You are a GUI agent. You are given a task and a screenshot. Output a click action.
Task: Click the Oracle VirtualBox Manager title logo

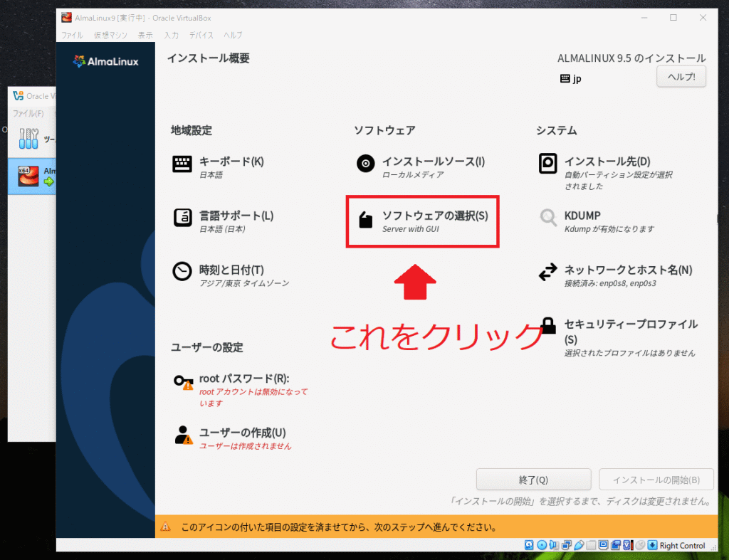click(x=18, y=96)
